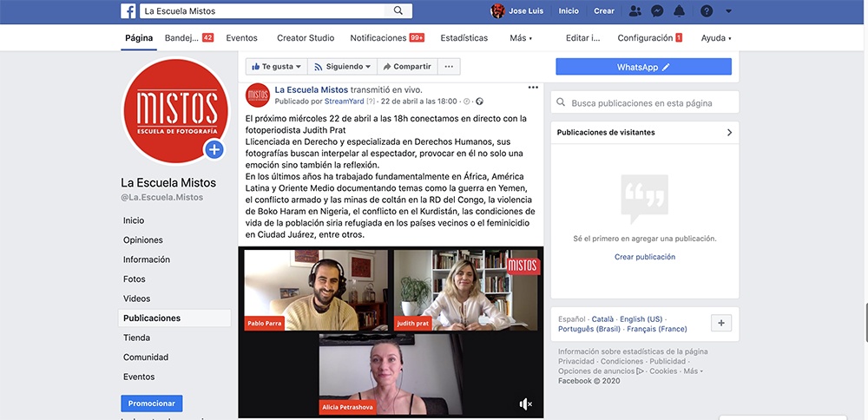Click the Cookies footer link
Viewport: 868px width, 420px height.
[661, 371]
